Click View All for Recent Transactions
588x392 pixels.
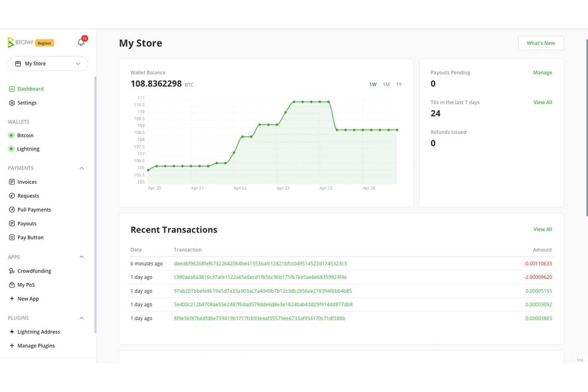point(543,230)
